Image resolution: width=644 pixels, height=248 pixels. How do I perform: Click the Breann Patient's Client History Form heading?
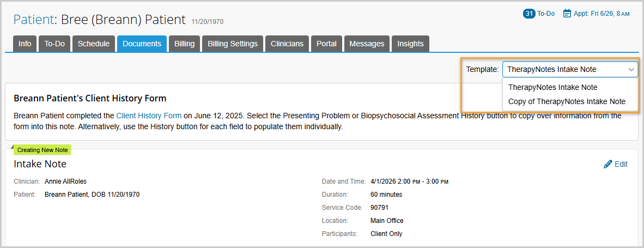(90, 99)
